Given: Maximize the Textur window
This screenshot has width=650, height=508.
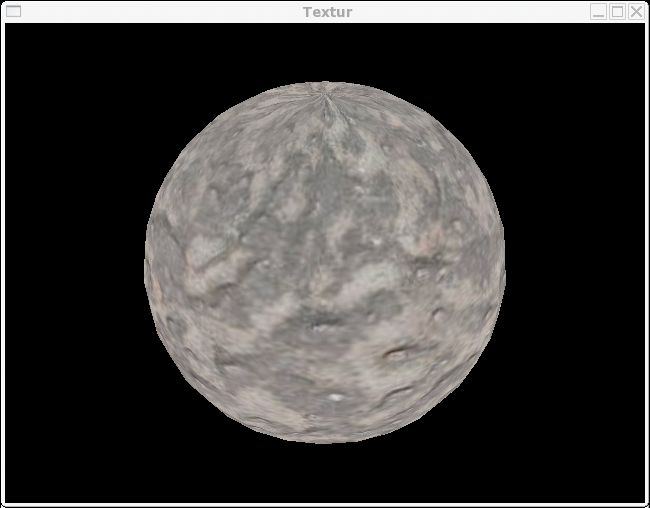Looking at the screenshot, I should point(617,12).
